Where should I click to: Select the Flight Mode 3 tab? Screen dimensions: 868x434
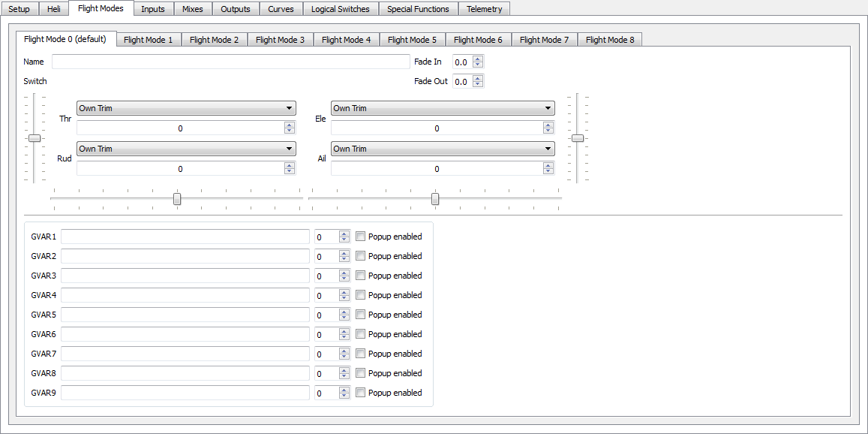280,40
